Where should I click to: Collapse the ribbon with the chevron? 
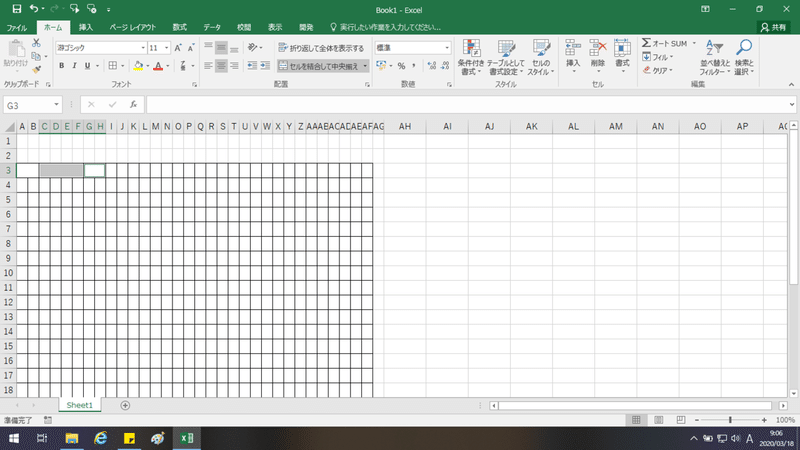(791, 85)
